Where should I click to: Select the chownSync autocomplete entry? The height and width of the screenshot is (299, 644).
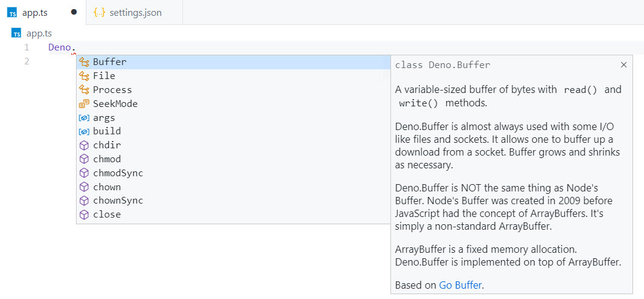(118, 201)
